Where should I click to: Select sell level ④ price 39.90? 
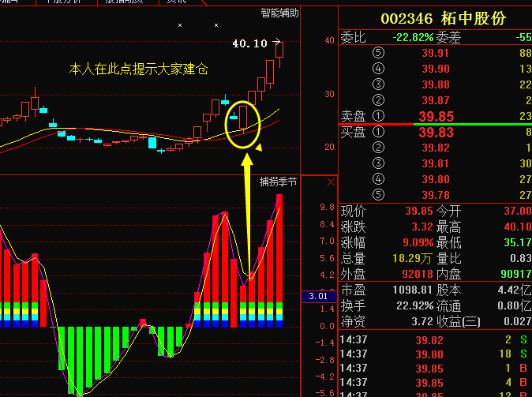pos(435,69)
